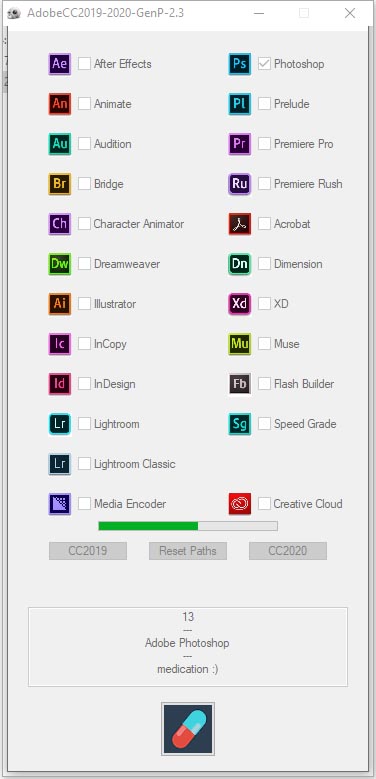This screenshot has width=376, height=779.
Task: Tick the Speed Grade checkbox
Action: pos(264,423)
